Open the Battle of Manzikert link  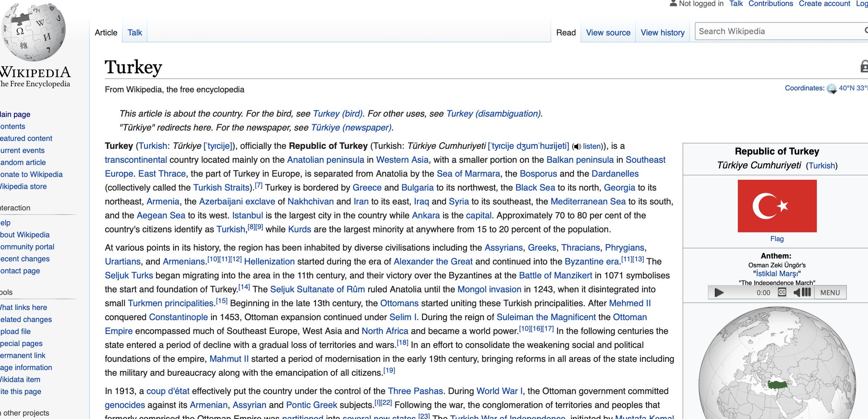tap(556, 276)
